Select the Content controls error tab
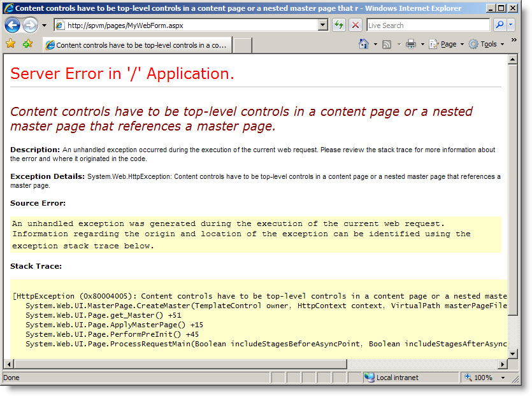532x396 pixels. coord(136,45)
